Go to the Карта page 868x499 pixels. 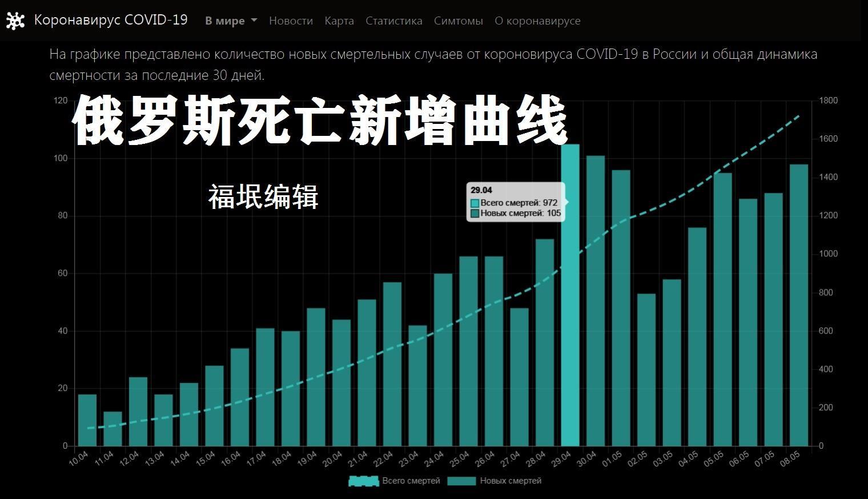[339, 21]
